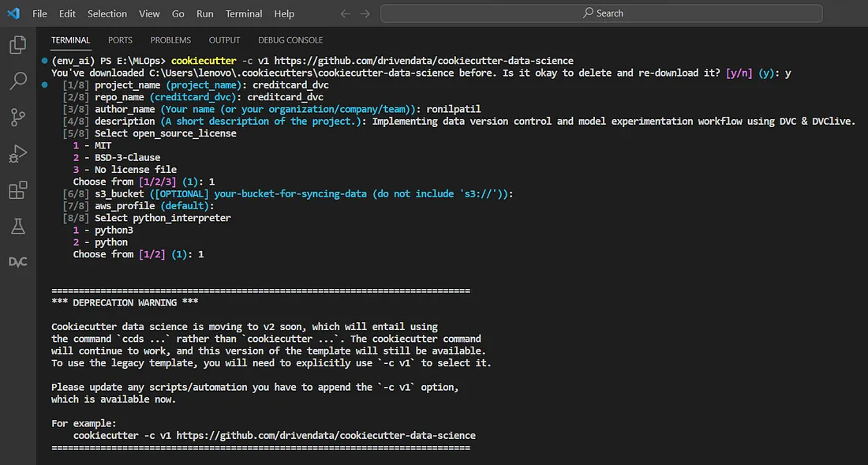Click the '[4/8] description' prompt label
This screenshot has width=868, height=465.
(110, 122)
